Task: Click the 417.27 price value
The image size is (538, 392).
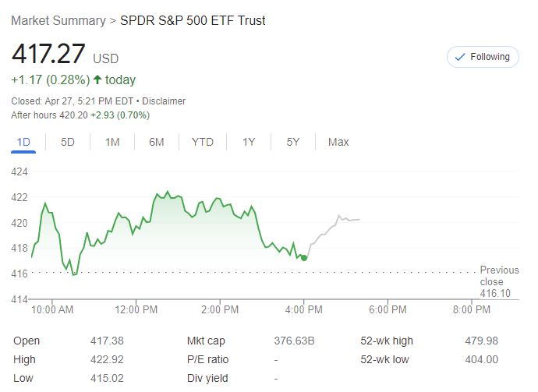Action: coord(48,55)
